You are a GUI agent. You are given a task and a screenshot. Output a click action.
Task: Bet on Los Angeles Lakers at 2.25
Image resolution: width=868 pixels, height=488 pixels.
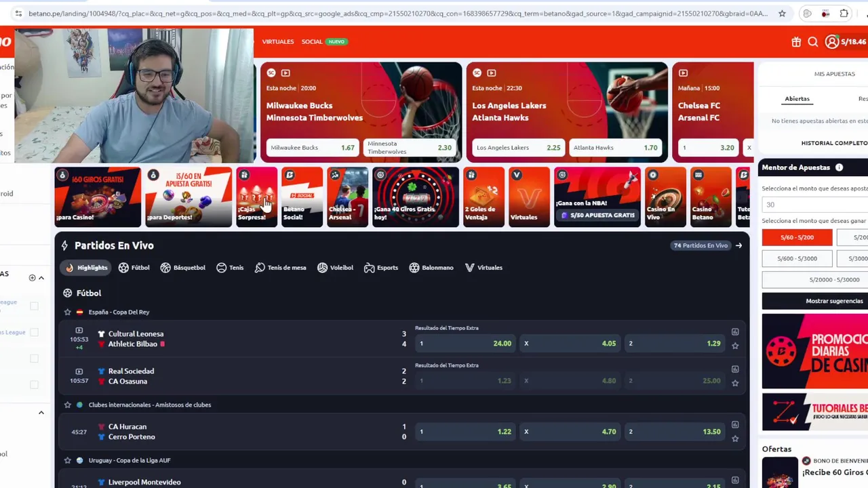pyautogui.click(x=519, y=147)
